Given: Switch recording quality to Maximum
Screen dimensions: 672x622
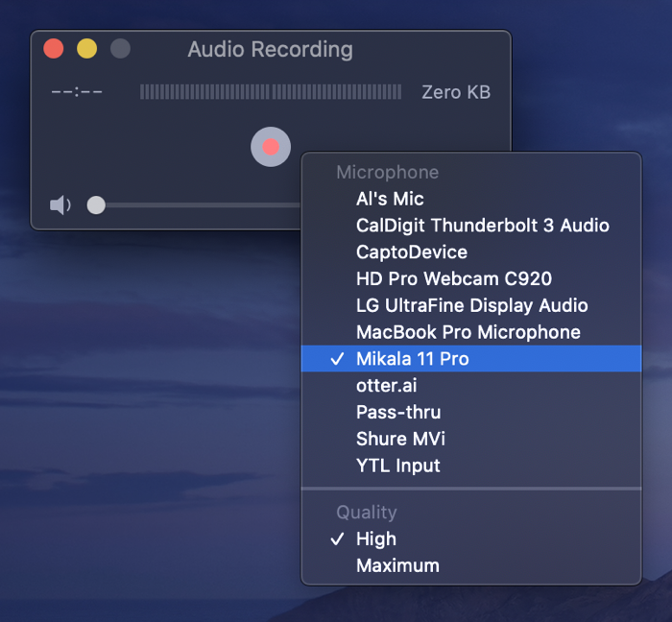Looking at the screenshot, I should click(397, 565).
